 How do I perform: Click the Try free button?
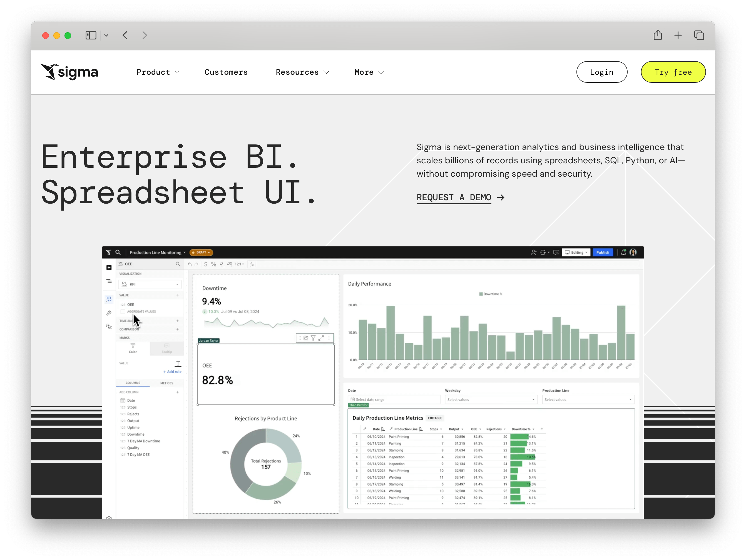coord(673,72)
